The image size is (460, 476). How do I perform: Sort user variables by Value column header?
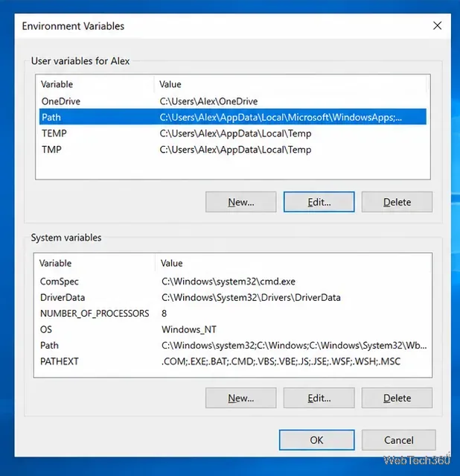(x=290, y=84)
